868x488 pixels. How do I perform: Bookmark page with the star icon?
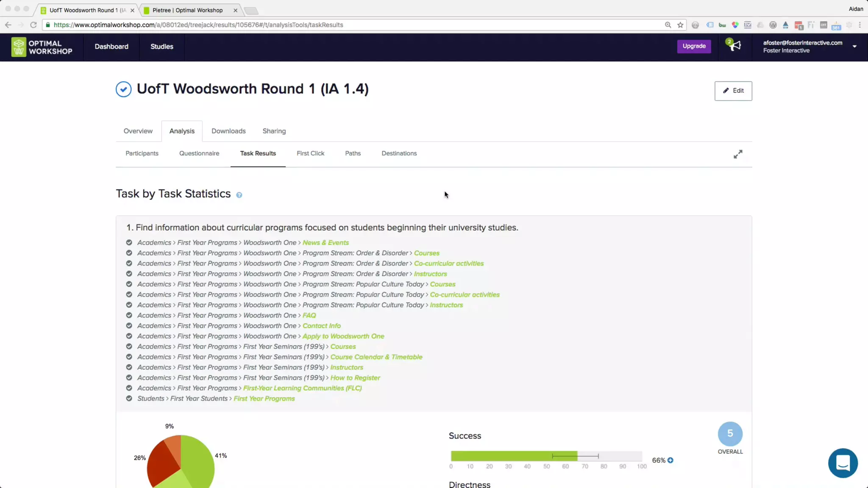[680, 25]
